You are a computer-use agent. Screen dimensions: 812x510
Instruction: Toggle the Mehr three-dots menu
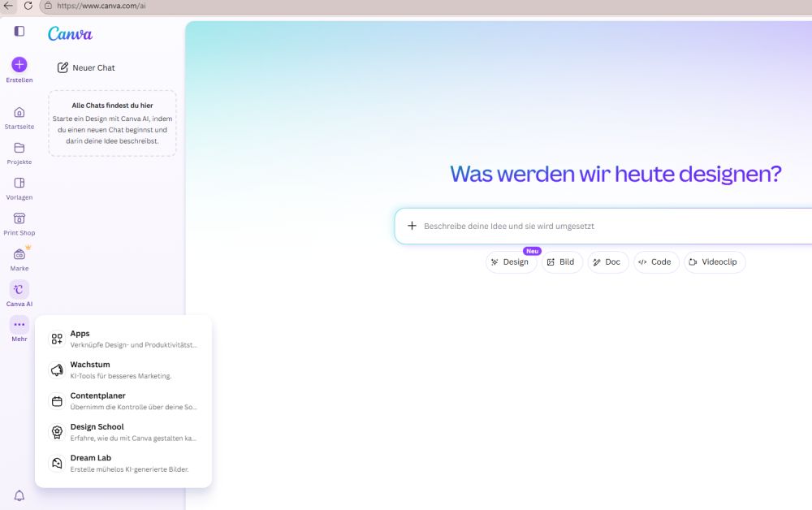point(19,325)
